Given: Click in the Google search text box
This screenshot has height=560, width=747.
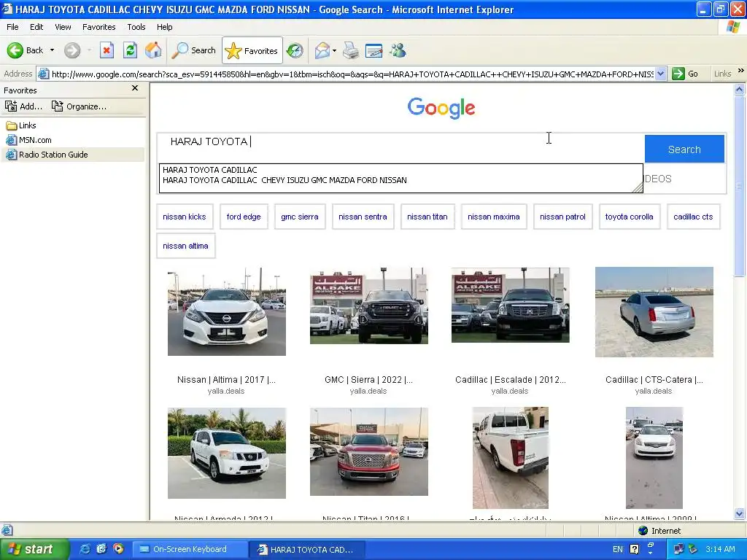Looking at the screenshot, I should (x=400, y=142).
